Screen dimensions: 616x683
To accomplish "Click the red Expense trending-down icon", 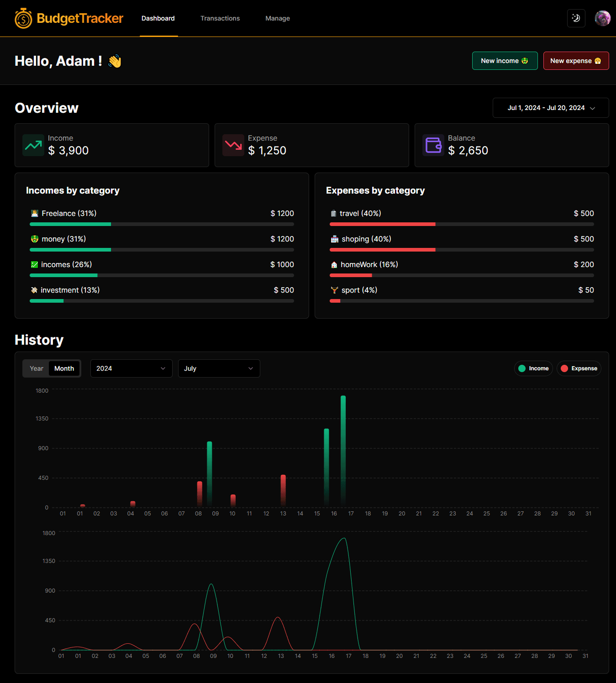I will [x=233, y=145].
